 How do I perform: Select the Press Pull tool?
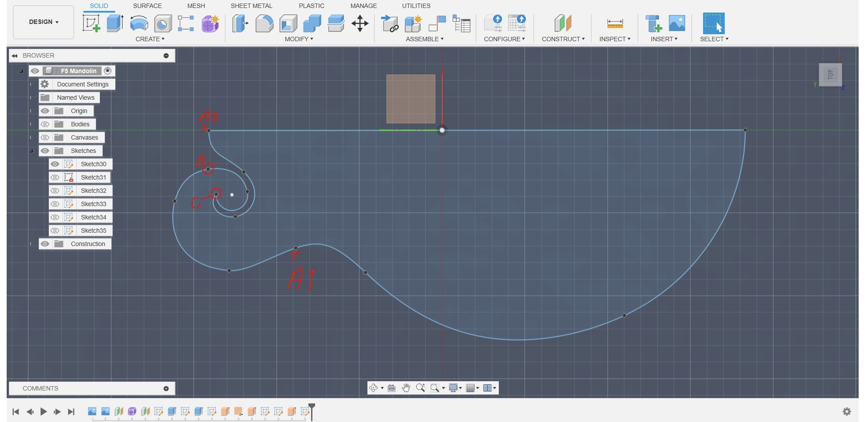coord(240,23)
